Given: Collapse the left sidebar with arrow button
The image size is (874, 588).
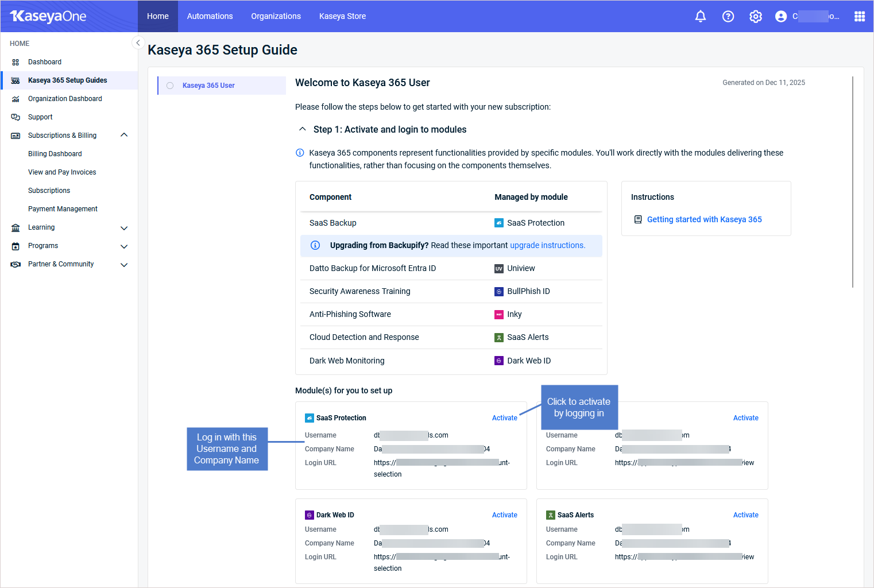Looking at the screenshot, I should (x=138, y=43).
